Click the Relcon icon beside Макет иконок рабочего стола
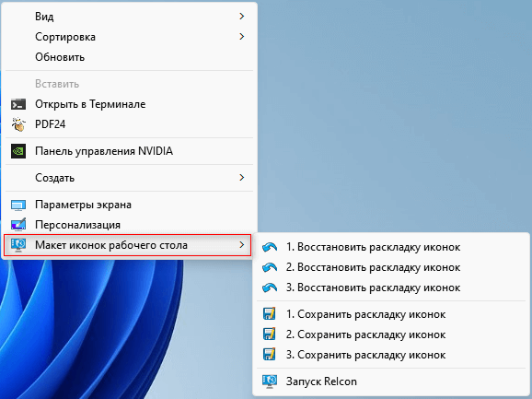Viewport: 532px width, 399px height. pos(18,245)
